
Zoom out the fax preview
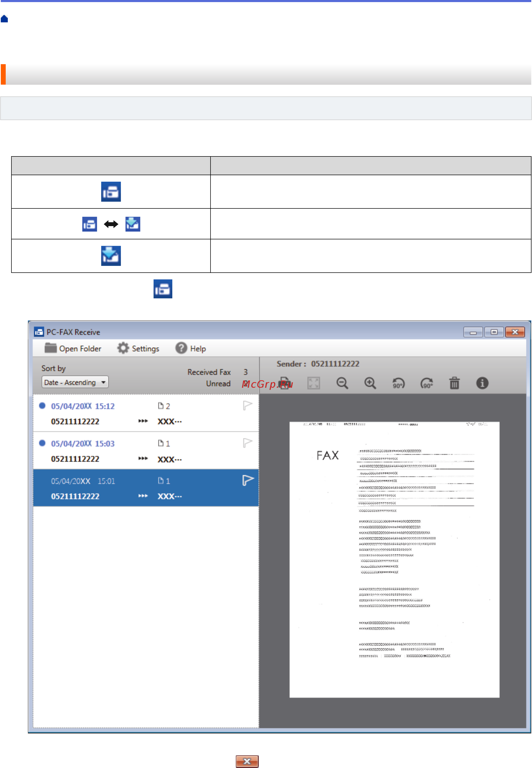pos(342,383)
